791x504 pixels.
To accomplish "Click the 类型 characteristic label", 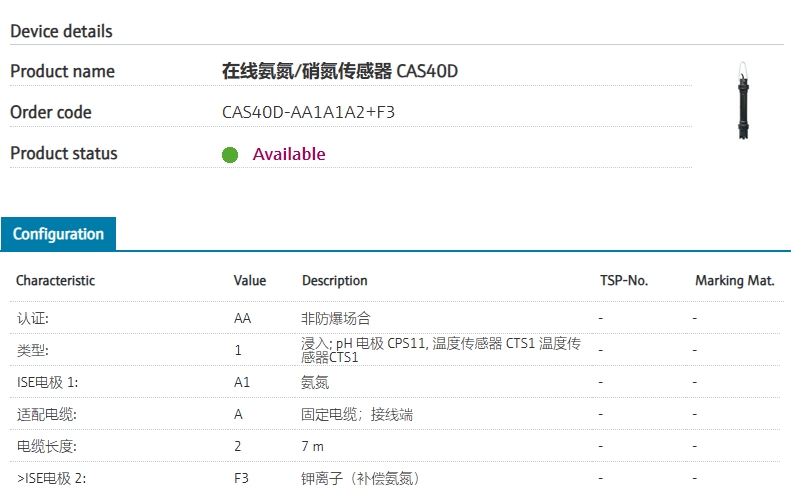I will [x=33, y=350].
